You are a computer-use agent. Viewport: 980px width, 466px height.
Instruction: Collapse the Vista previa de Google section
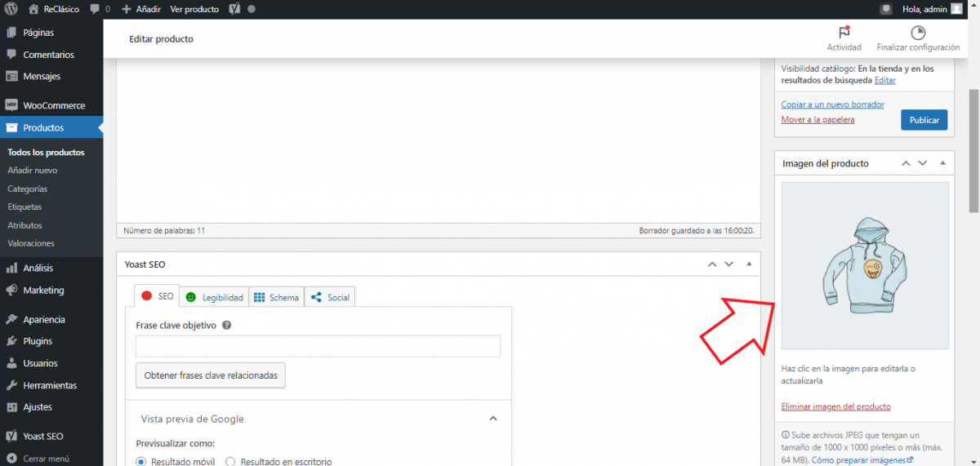click(492, 419)
